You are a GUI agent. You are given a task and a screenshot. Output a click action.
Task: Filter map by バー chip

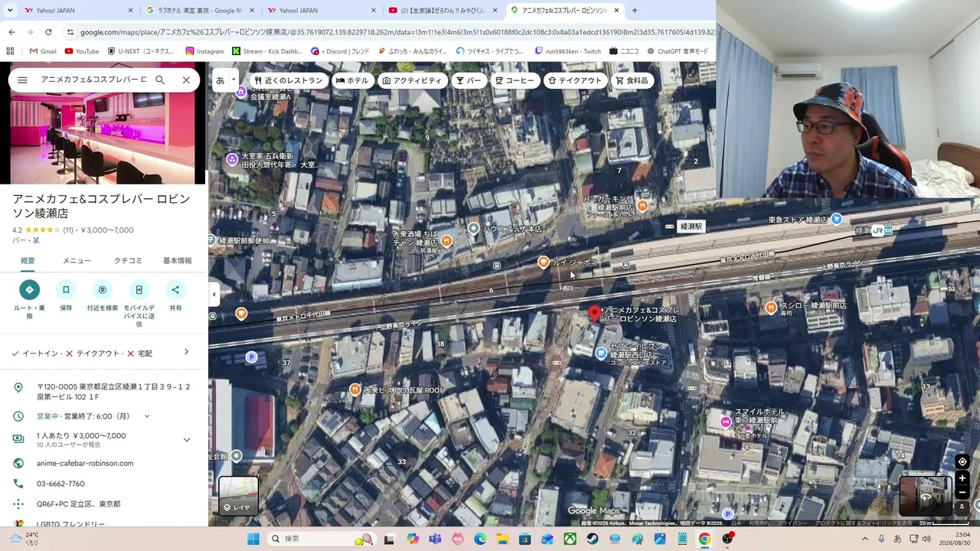[469, 80]
